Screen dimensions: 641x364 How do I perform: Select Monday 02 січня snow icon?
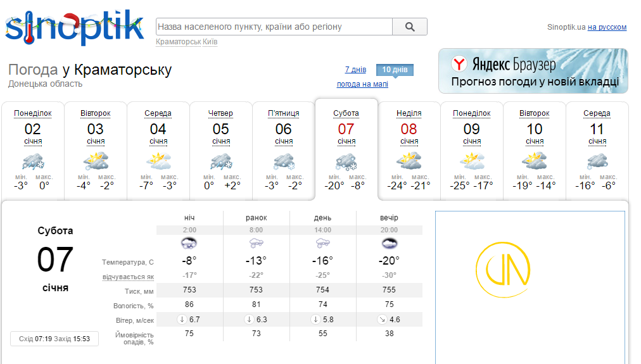[33, 162]
